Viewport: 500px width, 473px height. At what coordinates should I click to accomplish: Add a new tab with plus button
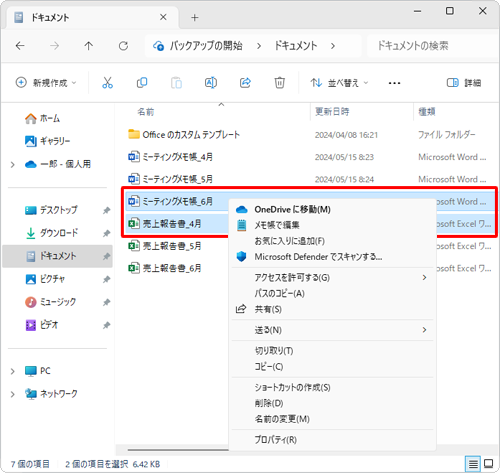click(195, 18)
